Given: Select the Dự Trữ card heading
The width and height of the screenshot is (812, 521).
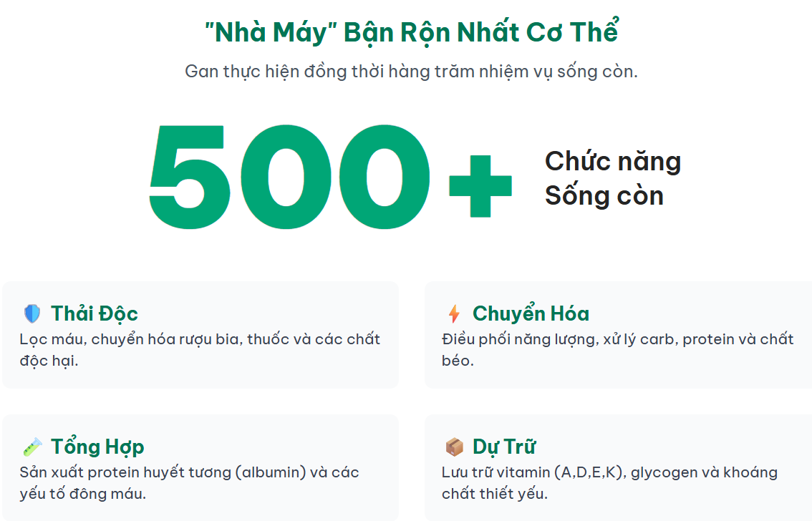Looking at the screenshot, I should pyautogui.click(x=504, y=447).
